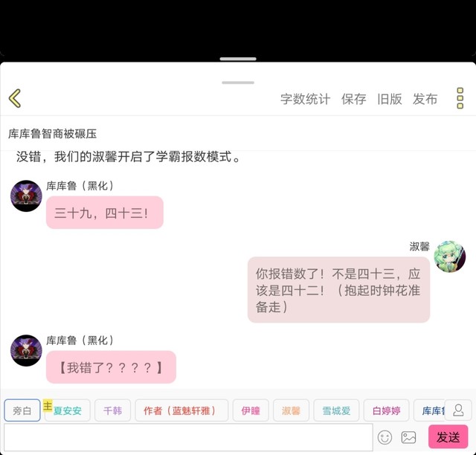The image size is (476, 455).
Task: Tap the yellow back arrow icon
Action: (x=15, y=98)
